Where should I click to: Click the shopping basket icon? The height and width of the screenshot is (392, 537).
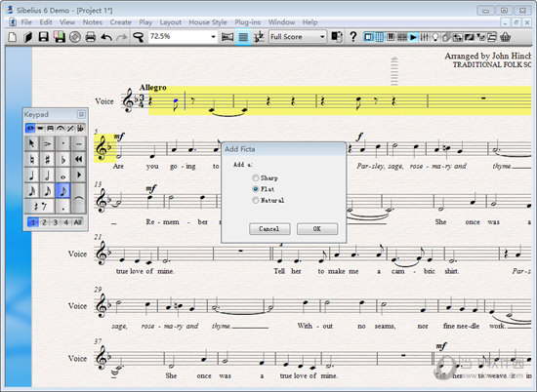point(505,37)
